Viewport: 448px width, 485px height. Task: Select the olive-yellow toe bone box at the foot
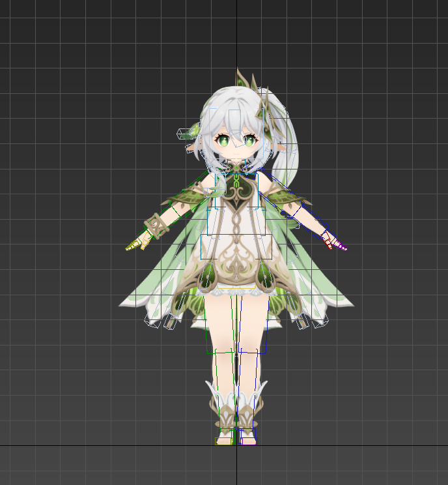point(223,441)
